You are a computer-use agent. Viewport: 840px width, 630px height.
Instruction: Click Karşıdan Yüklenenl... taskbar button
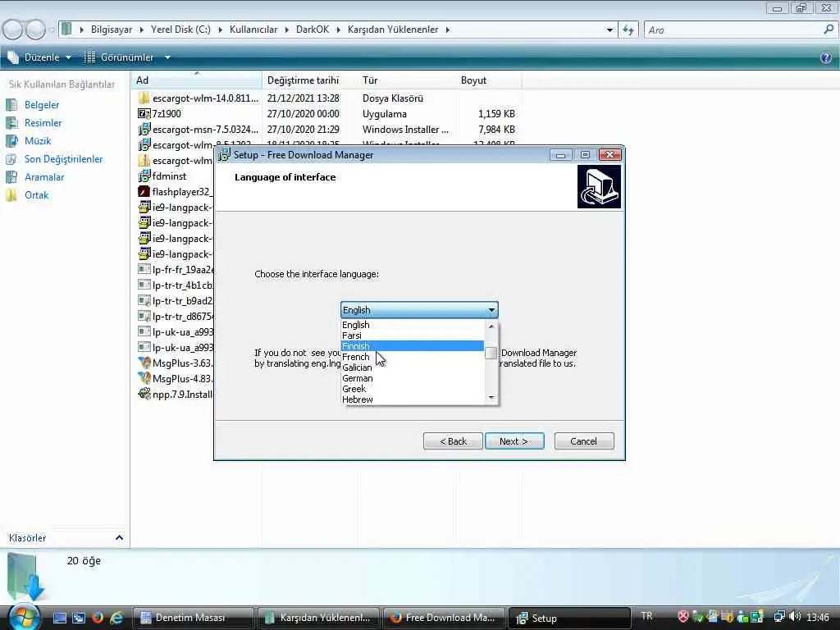(x=318, y=618)
